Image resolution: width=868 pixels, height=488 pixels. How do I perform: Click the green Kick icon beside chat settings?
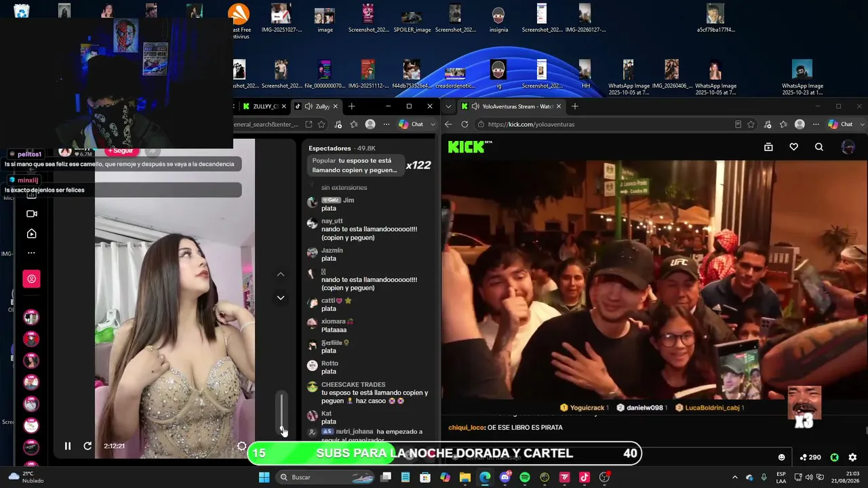(835, 457)
